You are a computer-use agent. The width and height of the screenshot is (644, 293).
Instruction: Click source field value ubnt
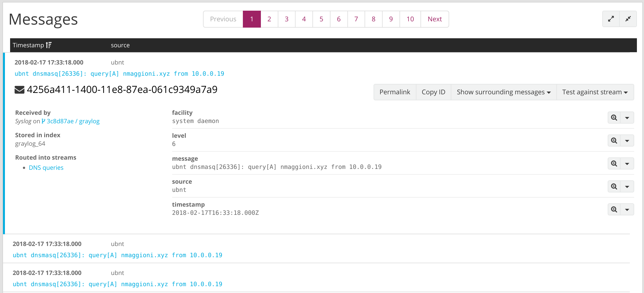[179, 190]
